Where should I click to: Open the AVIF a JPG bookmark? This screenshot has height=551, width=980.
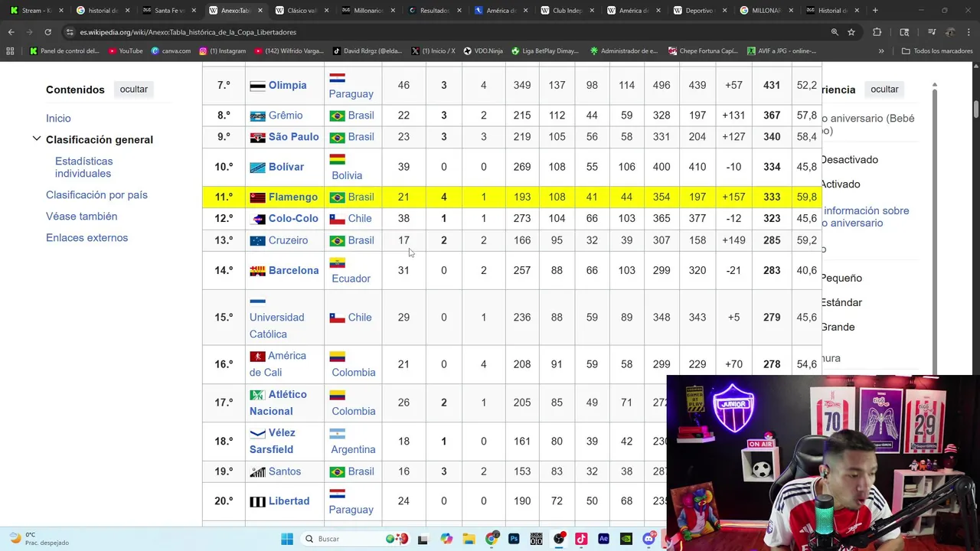coord(781,51)
